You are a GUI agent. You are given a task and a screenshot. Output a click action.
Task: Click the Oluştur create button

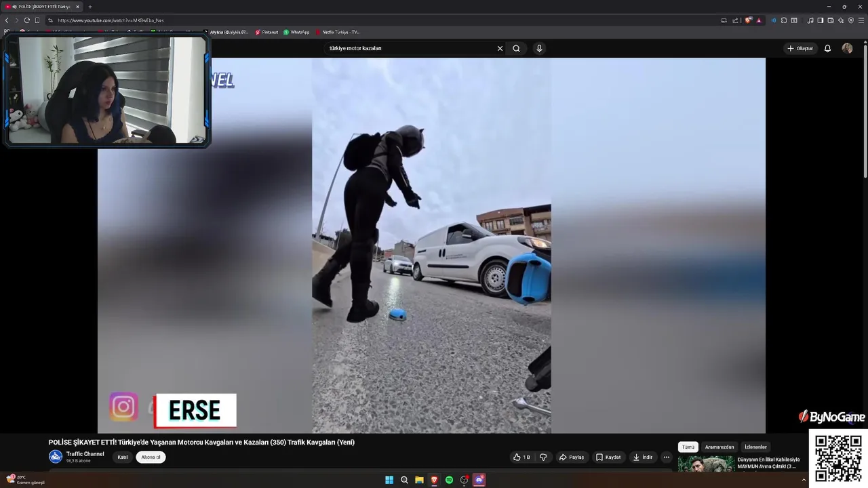pos(800,48)
